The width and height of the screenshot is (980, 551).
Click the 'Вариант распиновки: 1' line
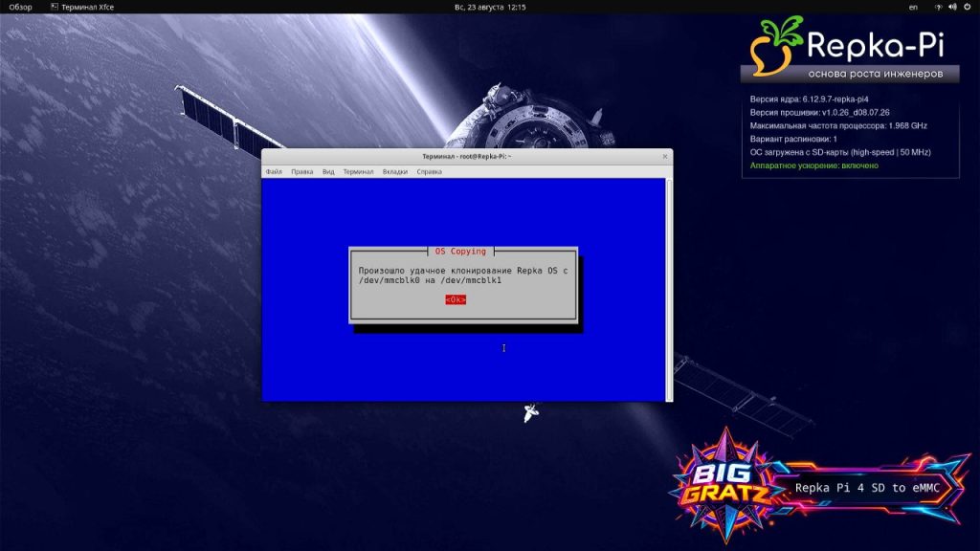793,139
